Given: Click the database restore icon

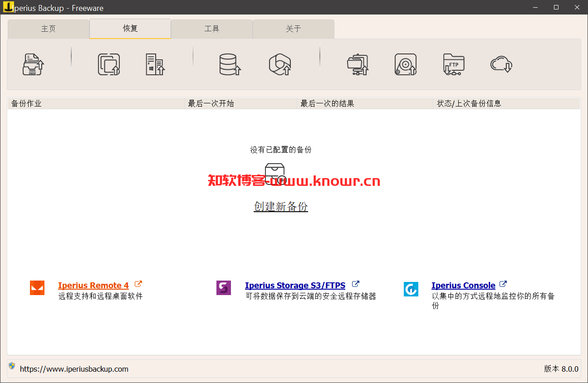Looking at the screenshot, I should point(230,64).
